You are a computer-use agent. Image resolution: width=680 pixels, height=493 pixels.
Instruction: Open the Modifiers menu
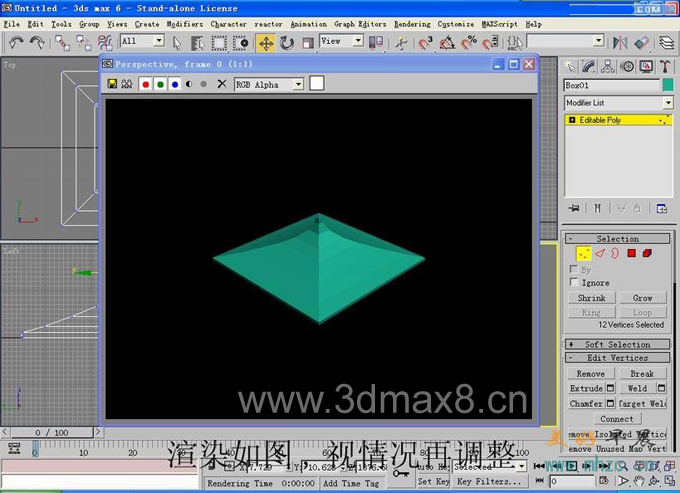pos(185,24)
